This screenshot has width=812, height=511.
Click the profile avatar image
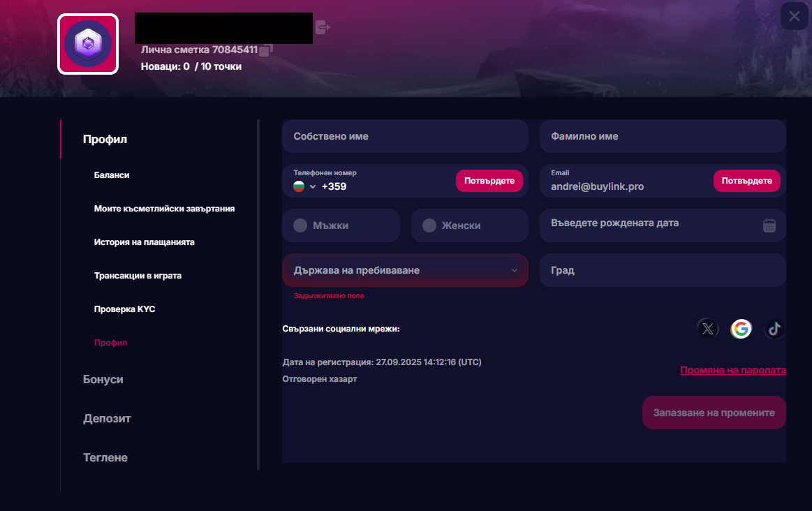pos(88,43)
